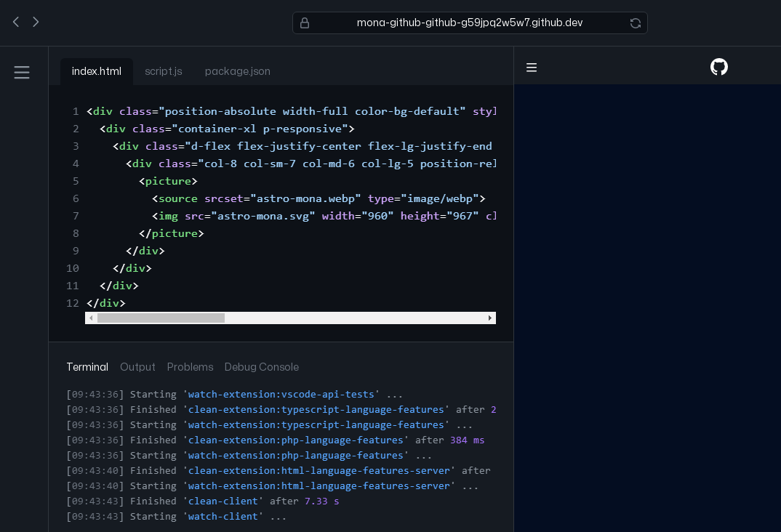Switch to the index.html tab
Viewport: 781px width, 532px height.
96,71
